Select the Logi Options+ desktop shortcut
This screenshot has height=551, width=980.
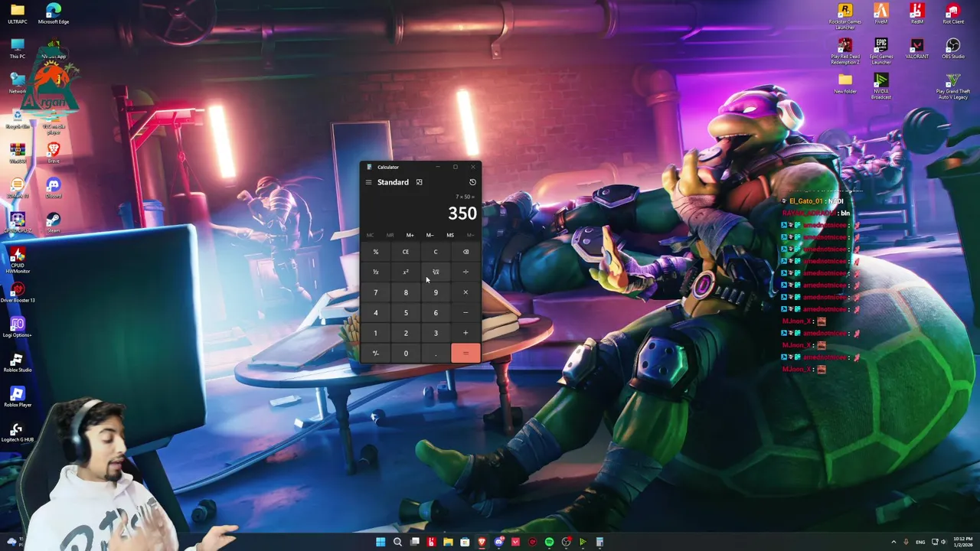pyautogui.click(x=17, y=328)
